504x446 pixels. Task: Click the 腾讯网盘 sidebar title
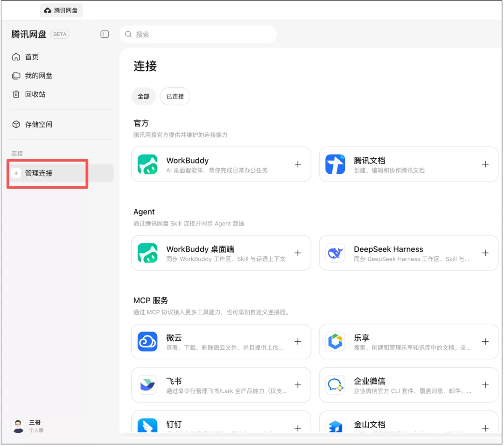click(29, 34)
